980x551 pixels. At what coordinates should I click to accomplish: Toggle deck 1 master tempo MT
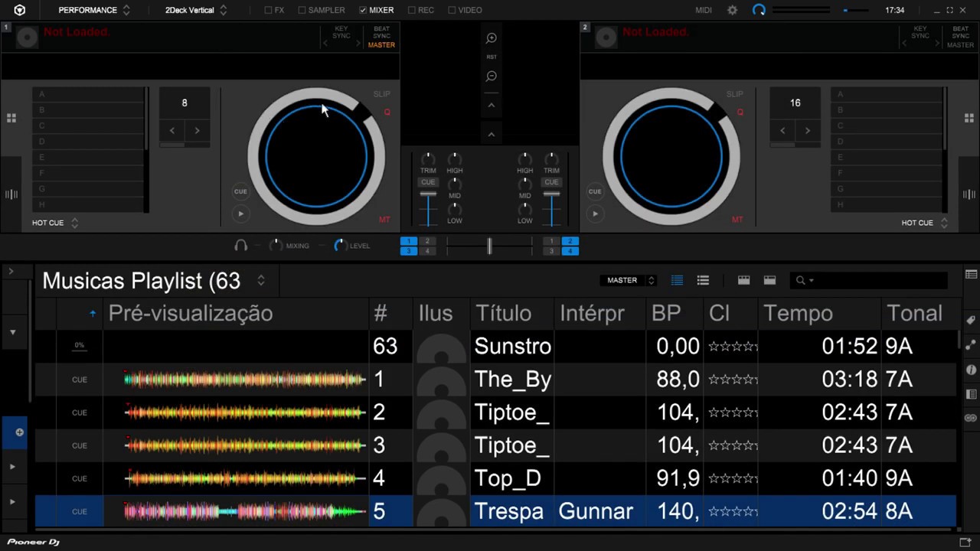(384, 220)
